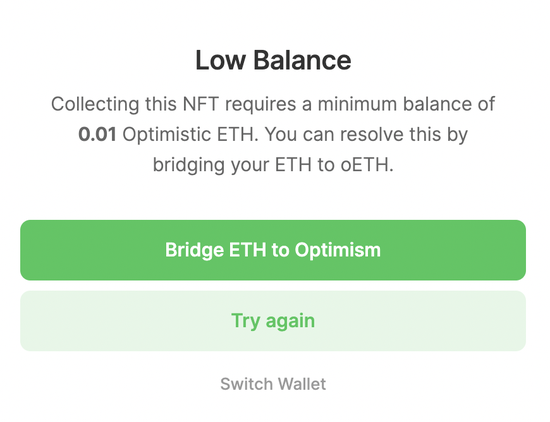
Task: Click the word 'Optimism' on the bridge button
Action: coord(337,250)
